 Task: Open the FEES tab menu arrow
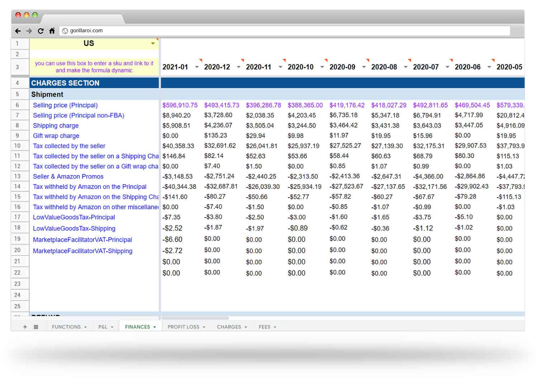pyautogui.click(x=275, y=327)
